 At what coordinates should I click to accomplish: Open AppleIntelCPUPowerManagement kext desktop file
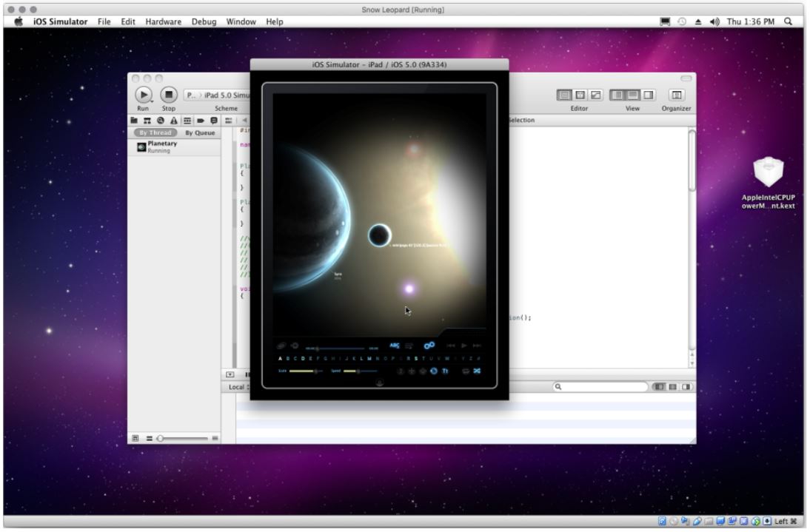tap(768, 183)
